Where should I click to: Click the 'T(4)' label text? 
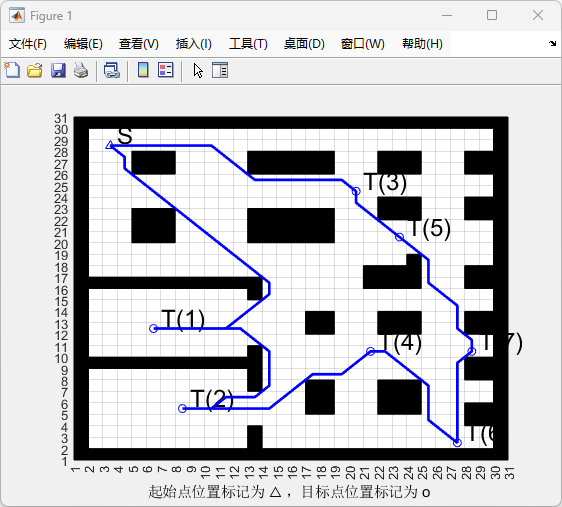400,342
